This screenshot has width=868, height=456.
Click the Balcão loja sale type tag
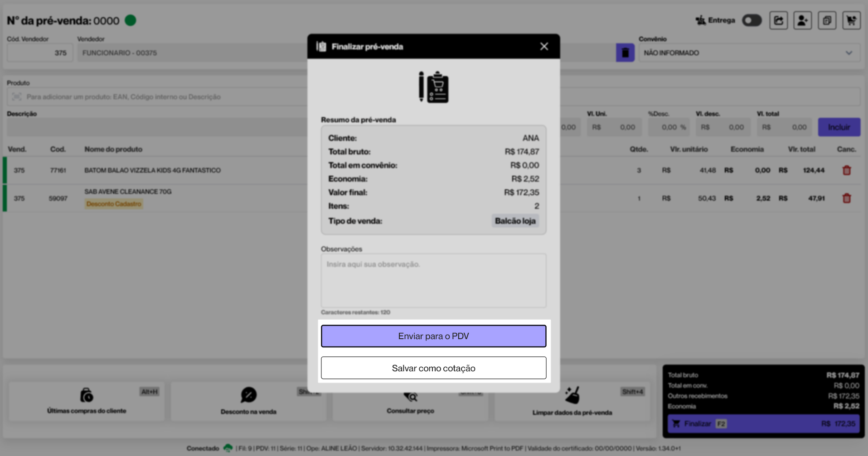point(515,221)
